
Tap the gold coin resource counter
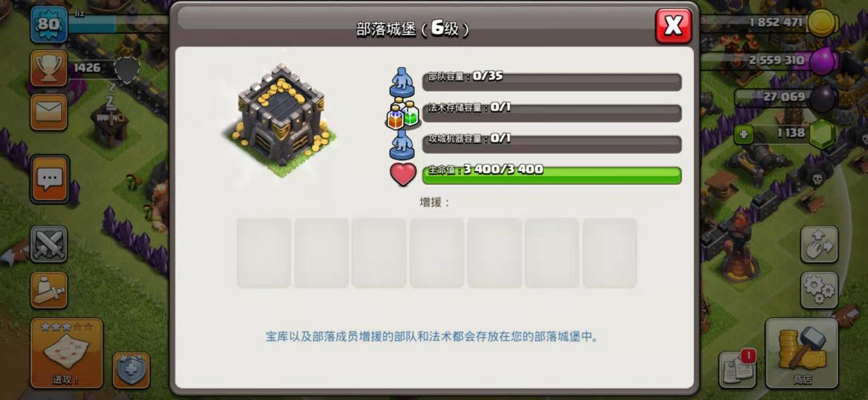click(782, 23)
